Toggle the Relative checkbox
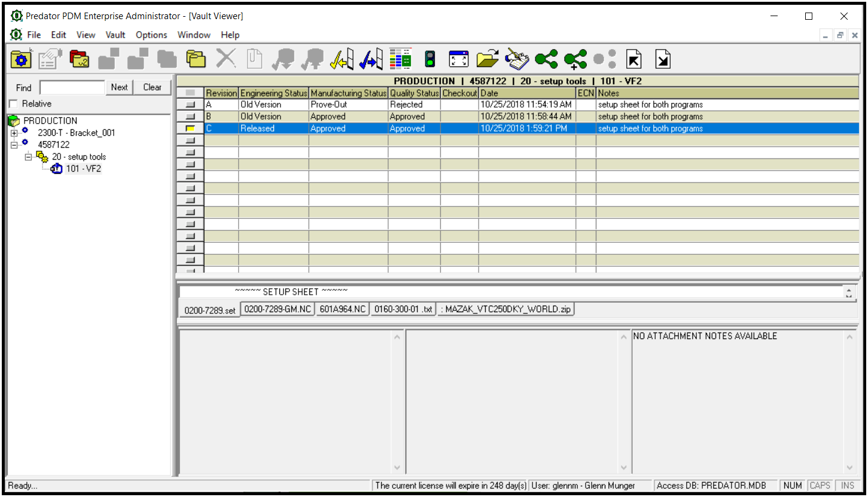Screen dimensions: 868x497 13,104
